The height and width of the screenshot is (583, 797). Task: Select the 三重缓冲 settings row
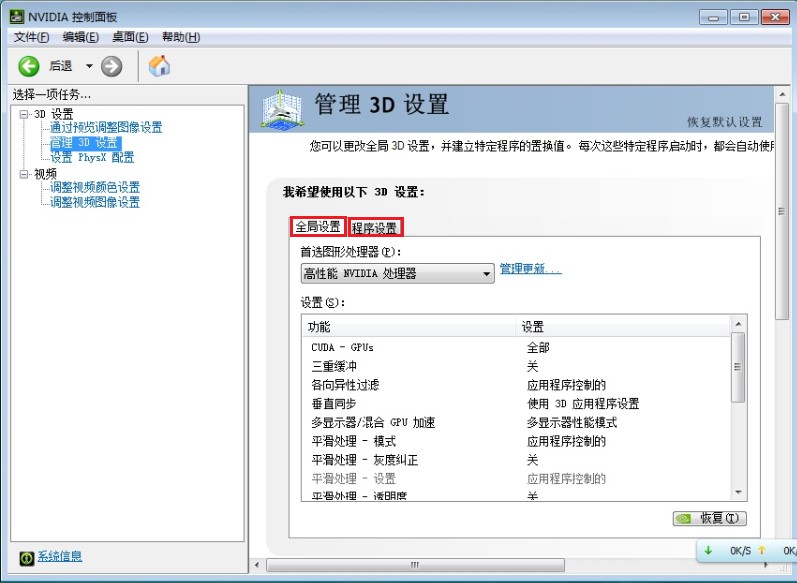(x=516, y=366)
